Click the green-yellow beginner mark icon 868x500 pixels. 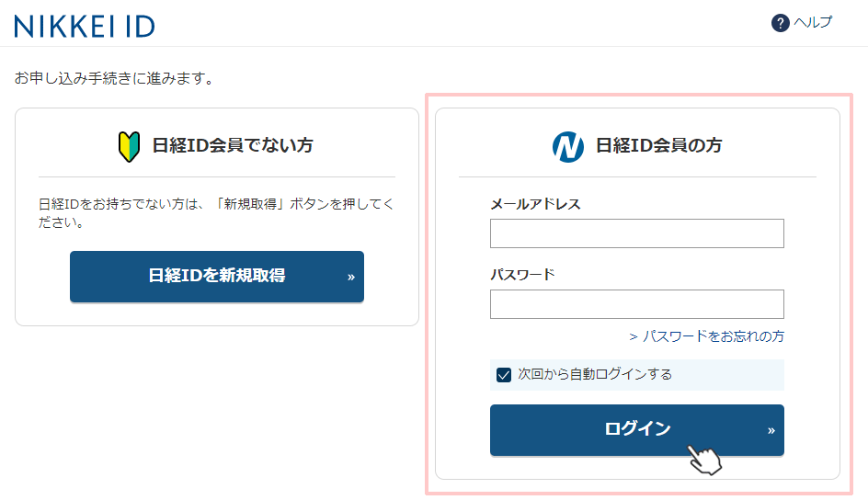[x=129, y=146]
